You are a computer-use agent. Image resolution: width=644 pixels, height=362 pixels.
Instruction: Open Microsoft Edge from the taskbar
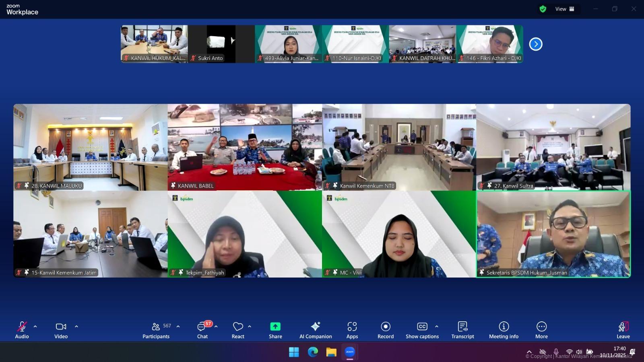click(x=313, y=352)
